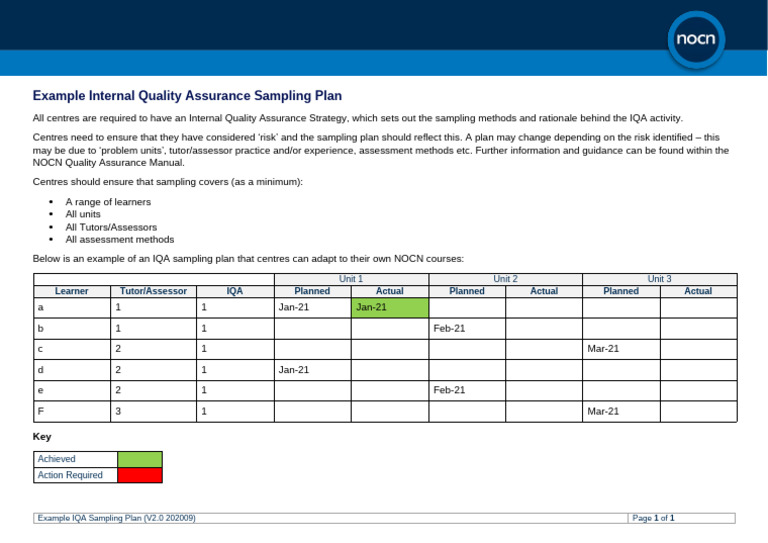Click the 'Achieved' key label
The height and width of the screenshot is (543, 768).
[x=56, y=459]
